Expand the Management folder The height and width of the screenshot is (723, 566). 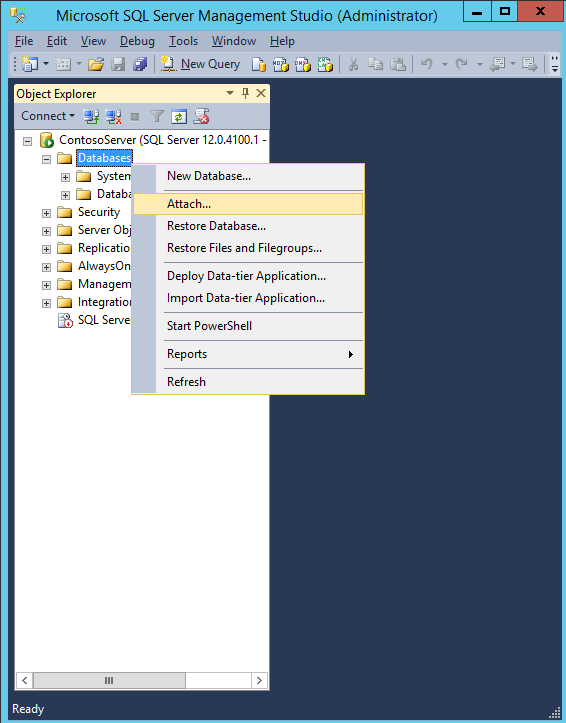tap(46, 285)
